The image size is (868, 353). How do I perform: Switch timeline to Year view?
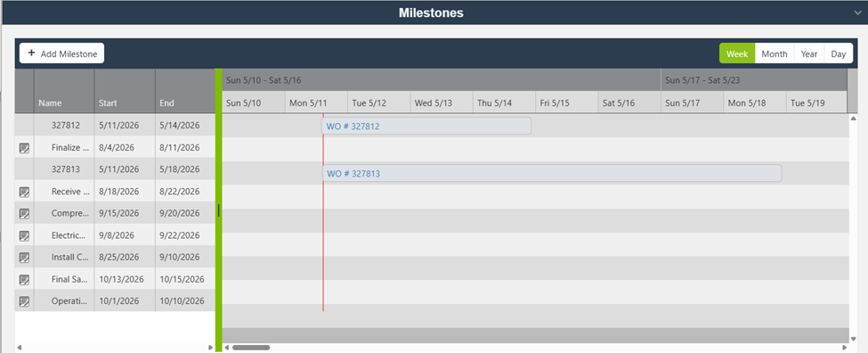tap(808, 53)
